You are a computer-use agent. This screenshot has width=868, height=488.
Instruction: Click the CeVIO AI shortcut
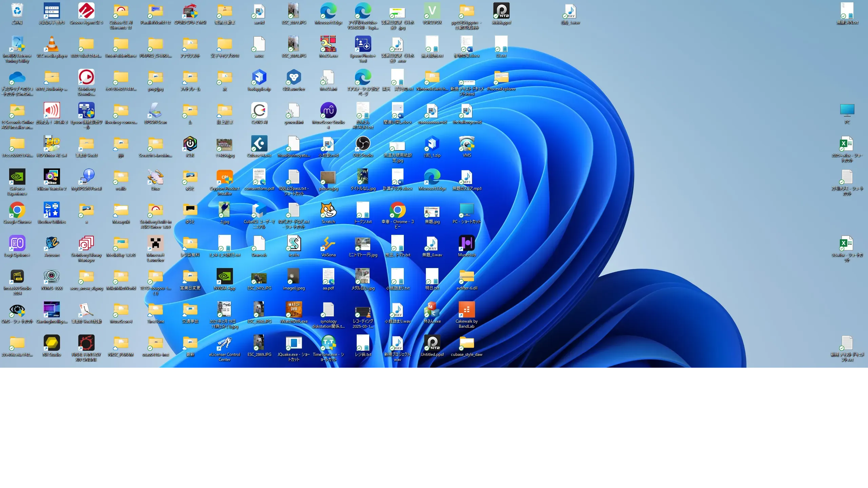259,111
